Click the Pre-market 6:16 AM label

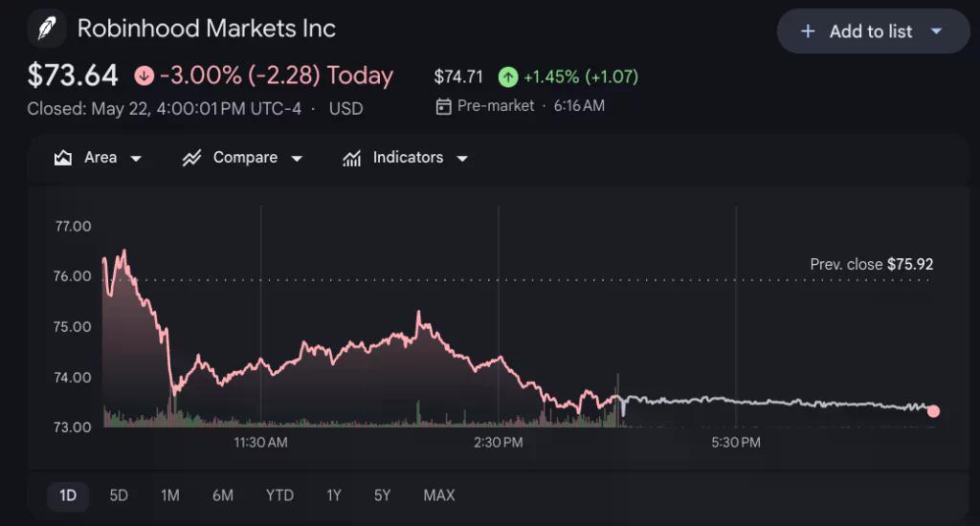(x=530, y=105)
